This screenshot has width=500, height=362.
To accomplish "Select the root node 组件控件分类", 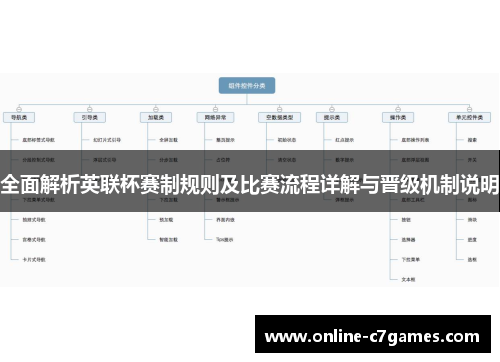I will pyautogui.click(x=247, y=86).
